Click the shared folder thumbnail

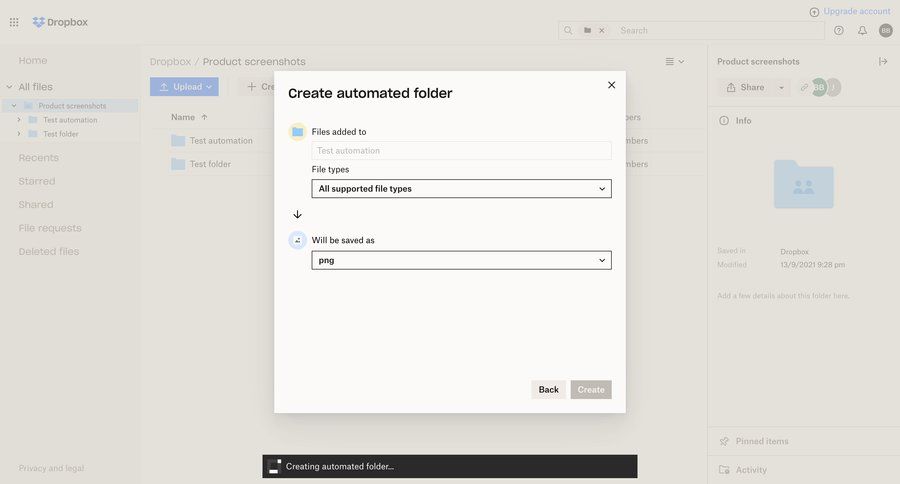(x=804, y=184)
